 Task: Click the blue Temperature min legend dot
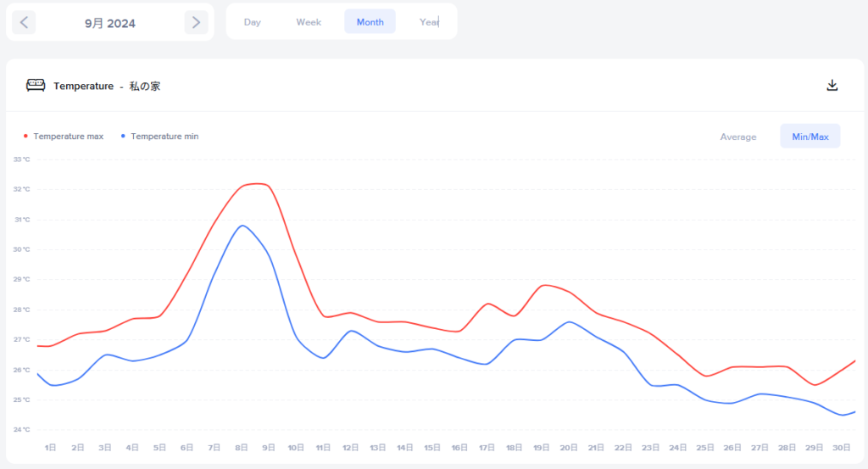[x=123, y=137]
